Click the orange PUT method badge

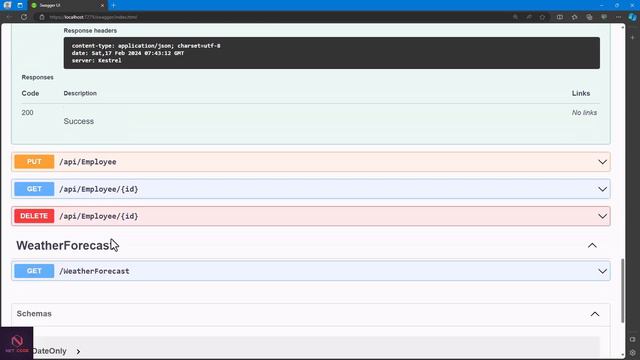[x=34, y=162]
